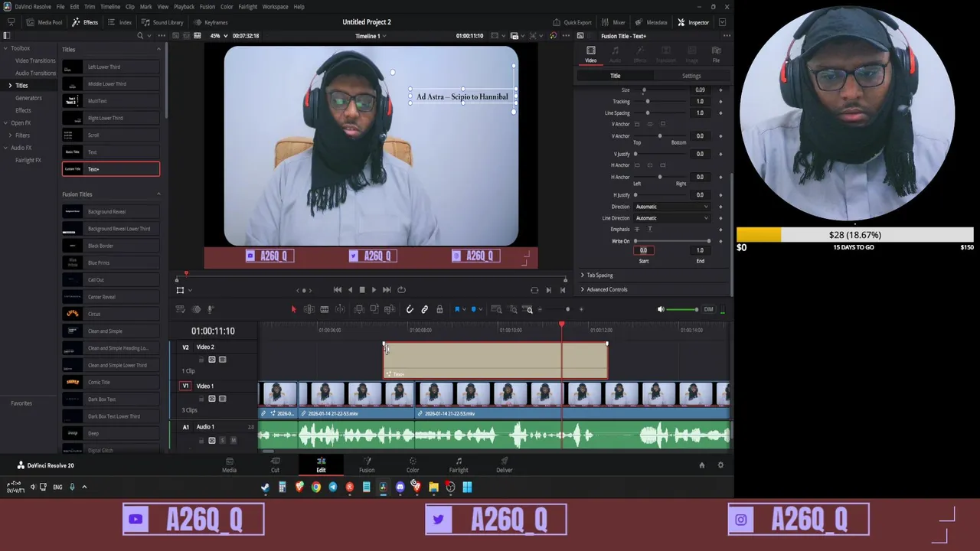Select the Scroll title preset

tap(111, 135)
